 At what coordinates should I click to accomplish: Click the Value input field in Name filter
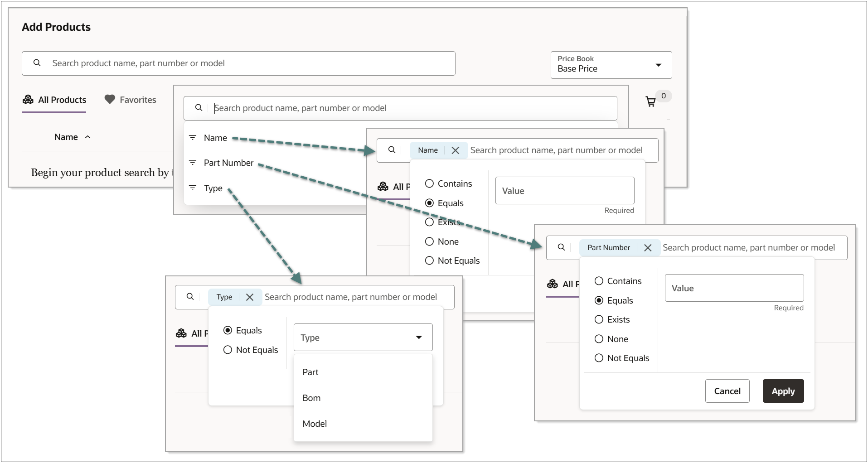564,190
